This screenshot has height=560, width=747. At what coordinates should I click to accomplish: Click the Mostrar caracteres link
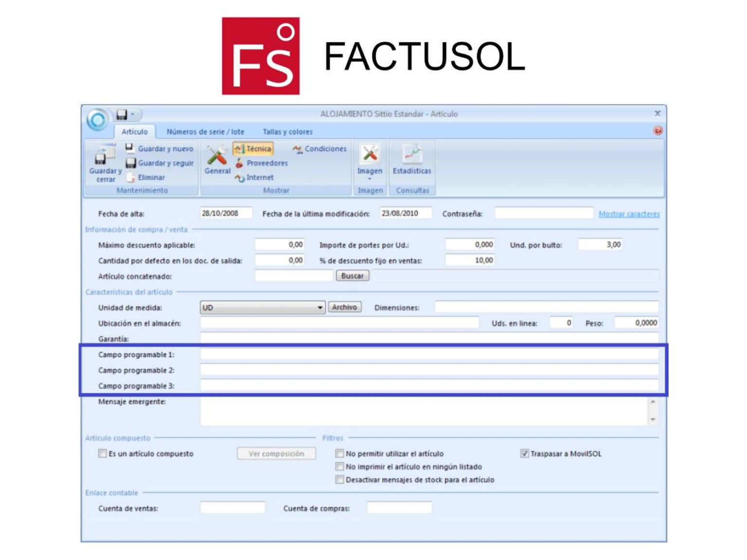pos(629,214)
